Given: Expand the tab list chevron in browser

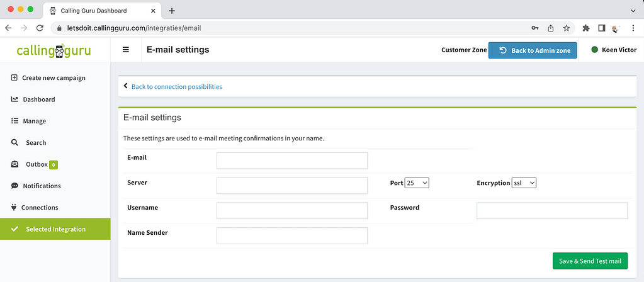Looking at the screenshot, I should tap(633, 11).
